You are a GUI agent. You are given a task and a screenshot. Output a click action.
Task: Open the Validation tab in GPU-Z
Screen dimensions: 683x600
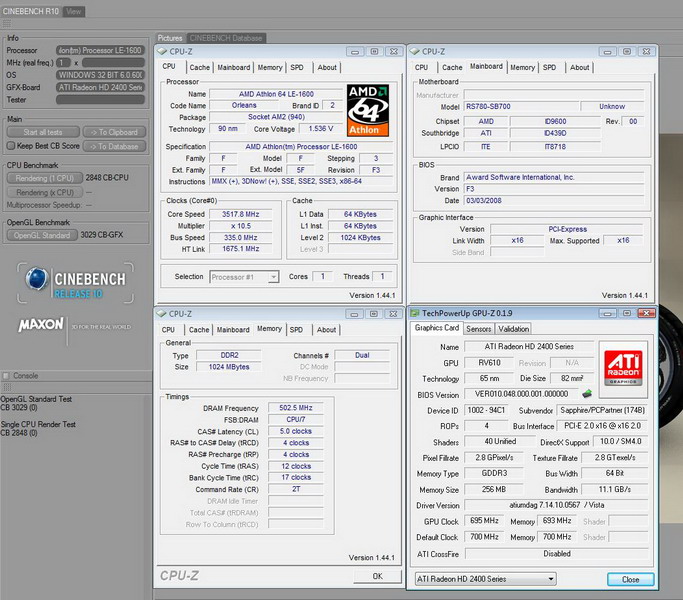click(x=514, y=329)
